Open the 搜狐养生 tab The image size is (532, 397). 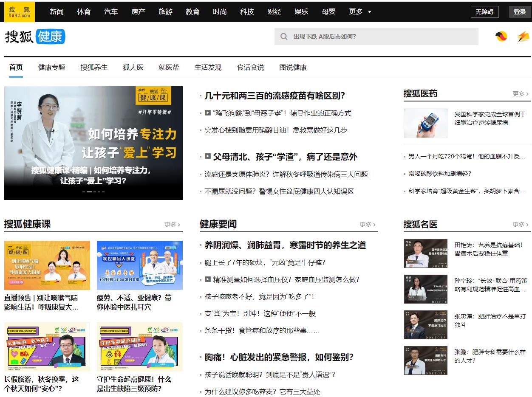click(x=94, y=67)
